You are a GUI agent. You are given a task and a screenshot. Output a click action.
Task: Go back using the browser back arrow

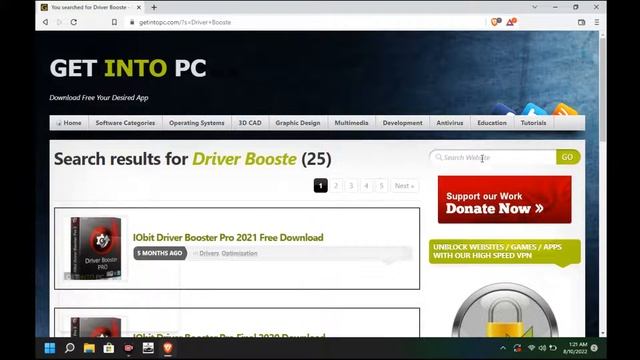pos(45,22)
